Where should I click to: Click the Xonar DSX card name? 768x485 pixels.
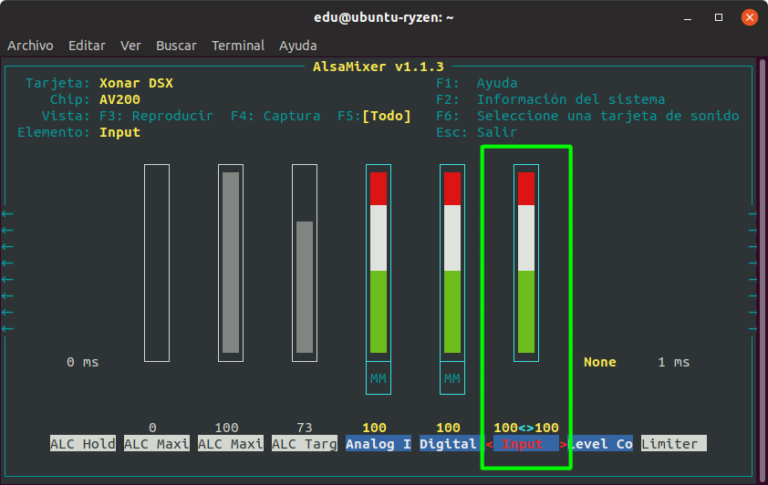pyautogui.click(x=136, y=83)
